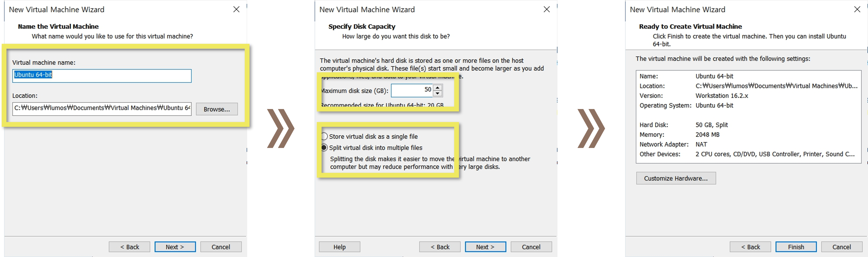Cancel the Name the Virtual Machine dialog
The width and height of the screenshot is (868, 257).
pos(221,247)
